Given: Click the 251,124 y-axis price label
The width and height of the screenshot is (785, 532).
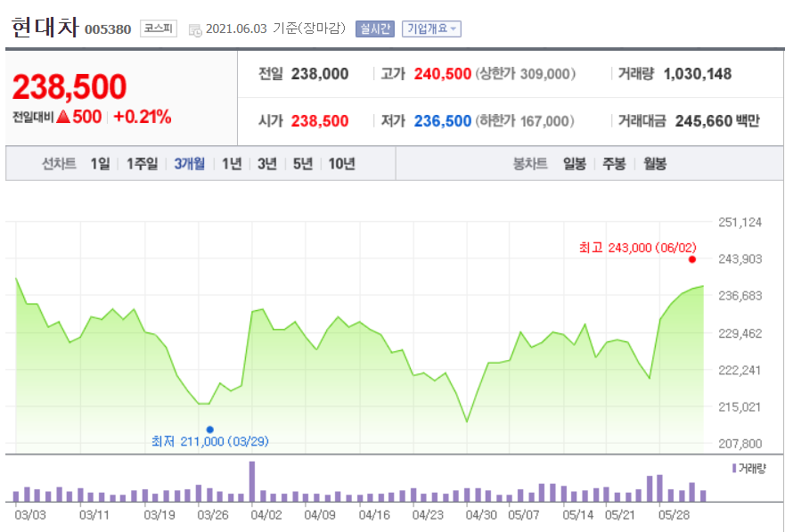Looking at the screenshot, I should (740, 222).
